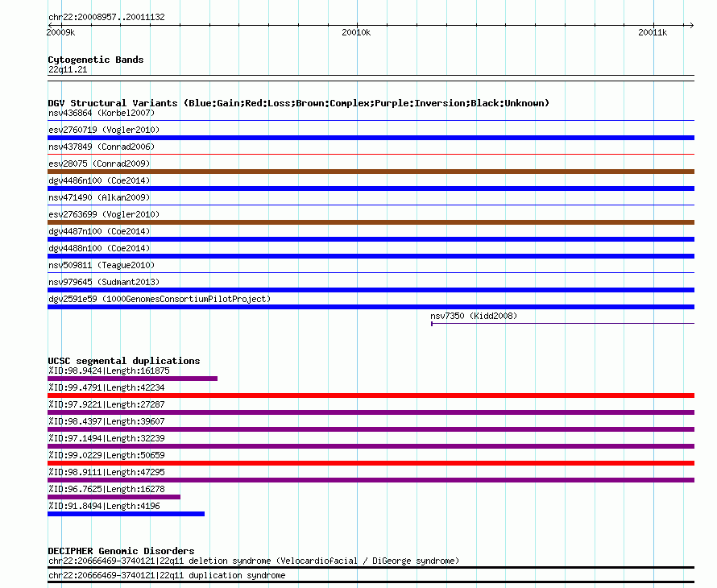This screenshot has width=717, height=588.
Task: Open dgv4487n100 (Coe2014) label
Action: click(99, 231)
